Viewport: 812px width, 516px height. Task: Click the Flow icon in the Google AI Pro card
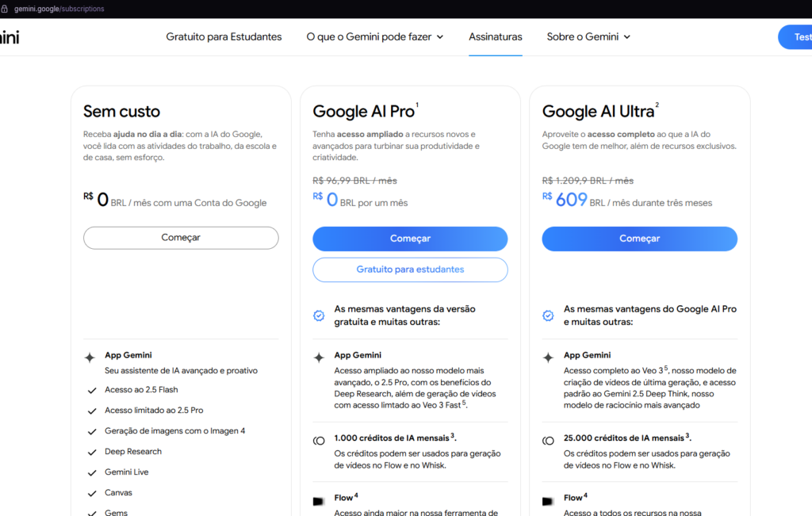coord(318,500)
